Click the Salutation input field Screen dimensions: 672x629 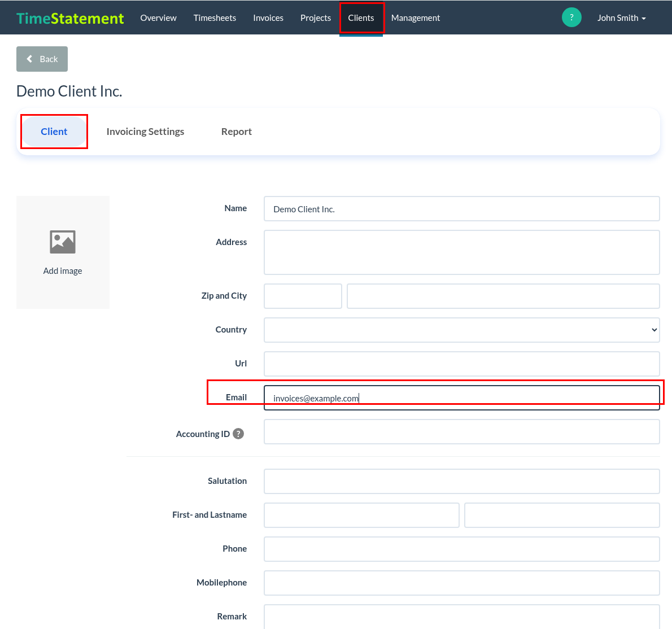[x=461, y=481]
